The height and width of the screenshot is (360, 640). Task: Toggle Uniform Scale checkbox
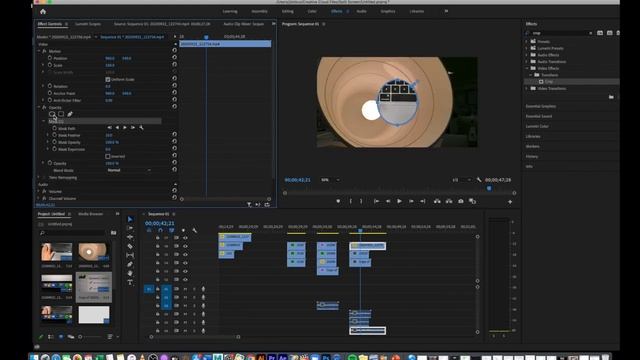108,79
